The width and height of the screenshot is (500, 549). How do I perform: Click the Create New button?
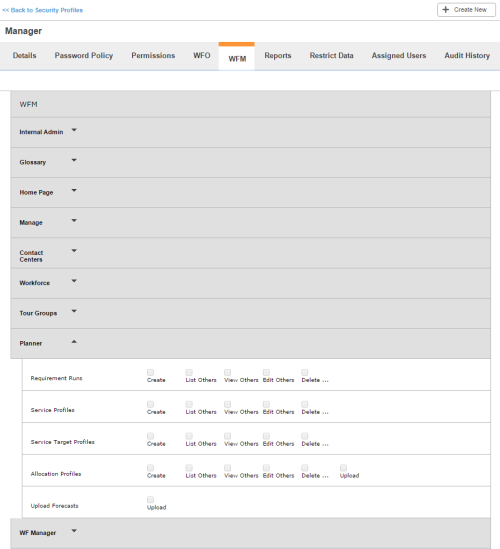[x=466, y=10]
